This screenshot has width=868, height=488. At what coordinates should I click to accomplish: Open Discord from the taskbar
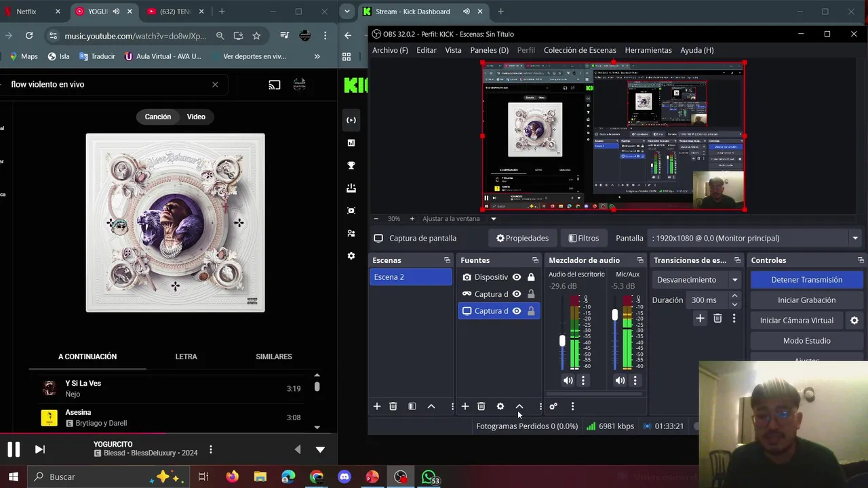(345, 477)
